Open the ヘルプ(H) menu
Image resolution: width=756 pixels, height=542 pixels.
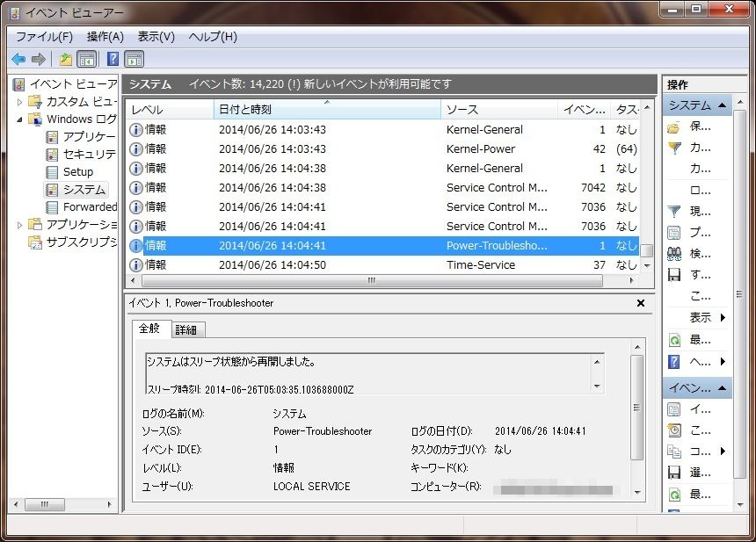click(213, 37)
